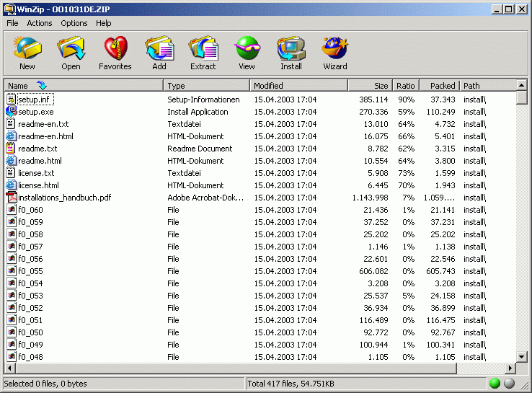Click the 110.249 packed value
Screen dimensions: 532x393
tap(440, 112)
